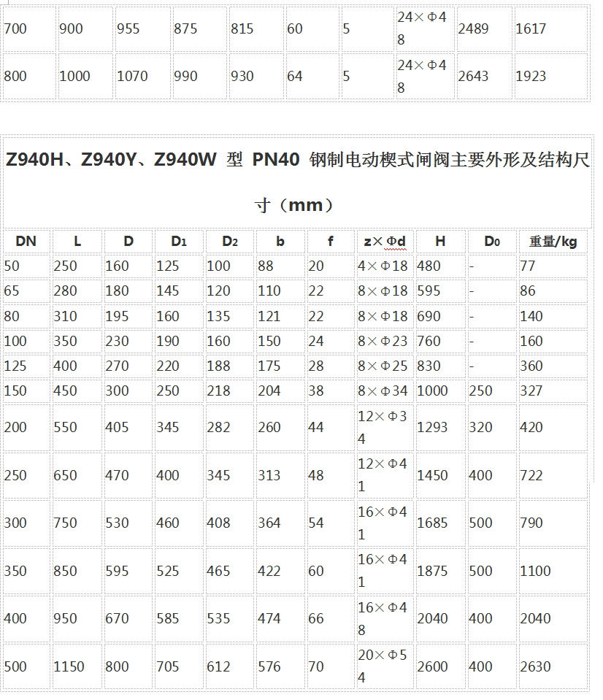Click the weight cell showing 1923

[x=550, y=76]
